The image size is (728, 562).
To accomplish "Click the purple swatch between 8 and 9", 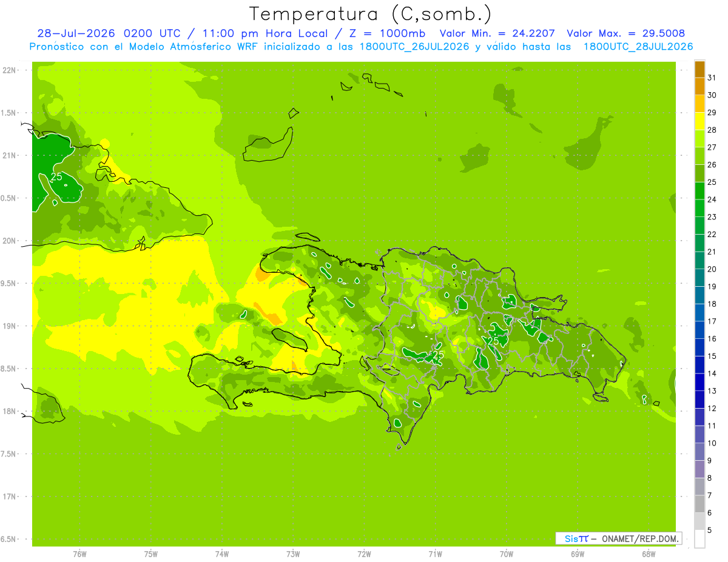I will tap(699, 469).
